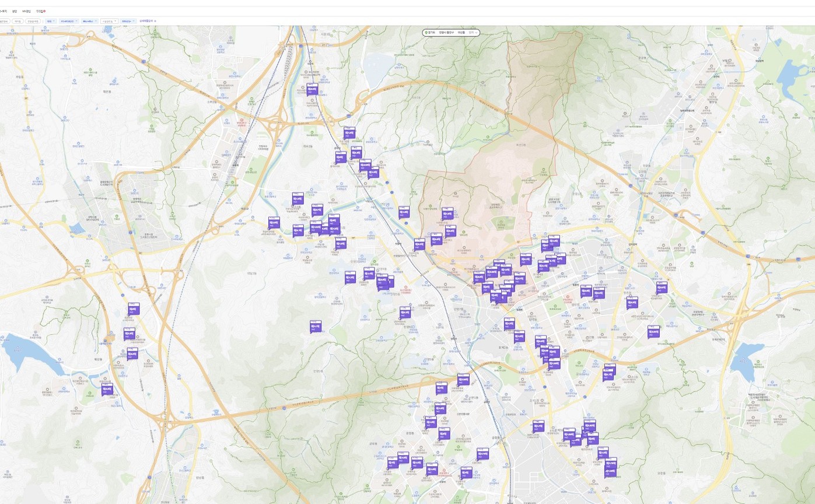Select 비산동 in the location breadcrumb
Image resolution: width=815 pixels, height=504 pixels.
[461, 33]
